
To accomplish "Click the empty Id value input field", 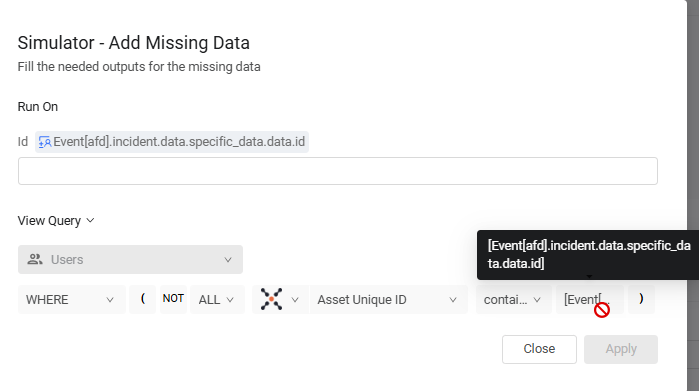I will pyautogui.click(x=338, y=171).
